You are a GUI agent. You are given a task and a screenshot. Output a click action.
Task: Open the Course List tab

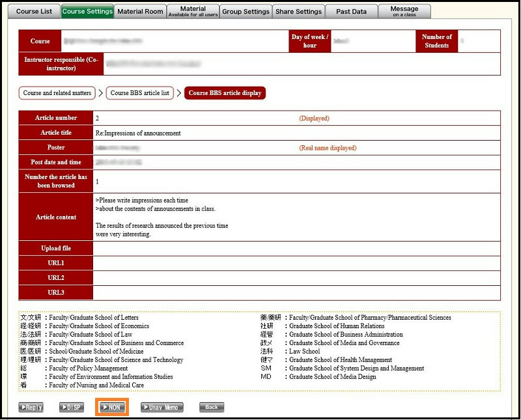[34, 11]
